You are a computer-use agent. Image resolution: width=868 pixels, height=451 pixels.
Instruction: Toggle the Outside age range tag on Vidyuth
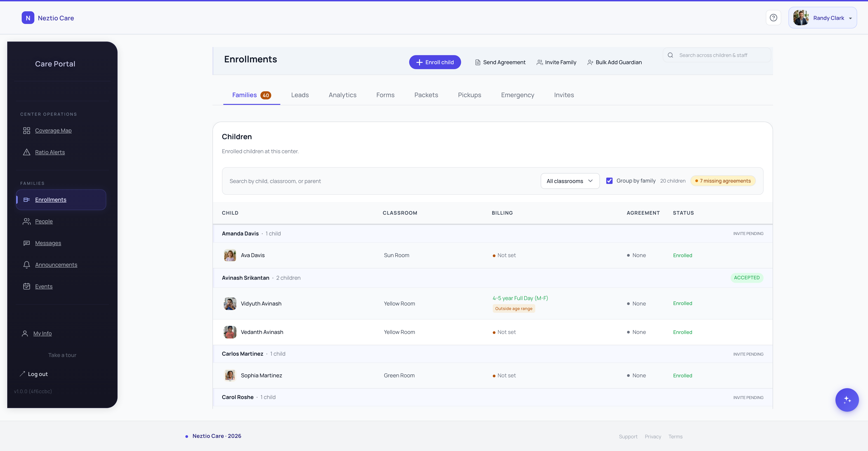pyautogui.click(x=514, y=308)
